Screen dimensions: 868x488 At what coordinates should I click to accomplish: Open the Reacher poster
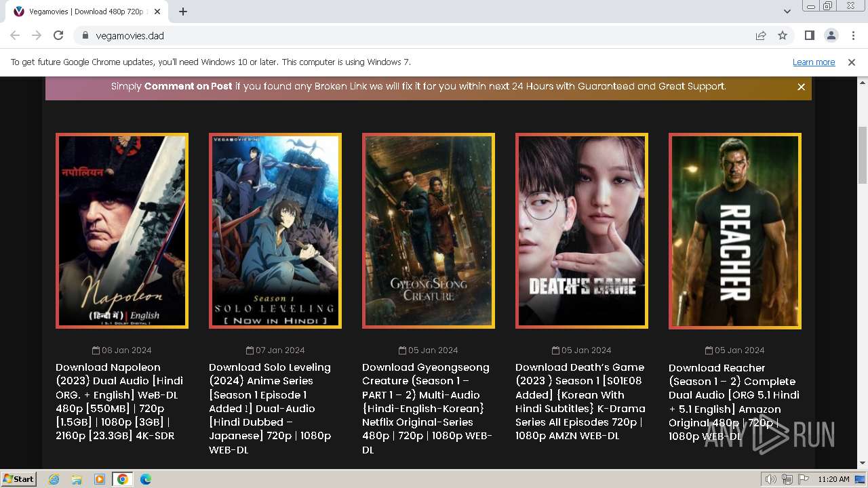point(735,230)
